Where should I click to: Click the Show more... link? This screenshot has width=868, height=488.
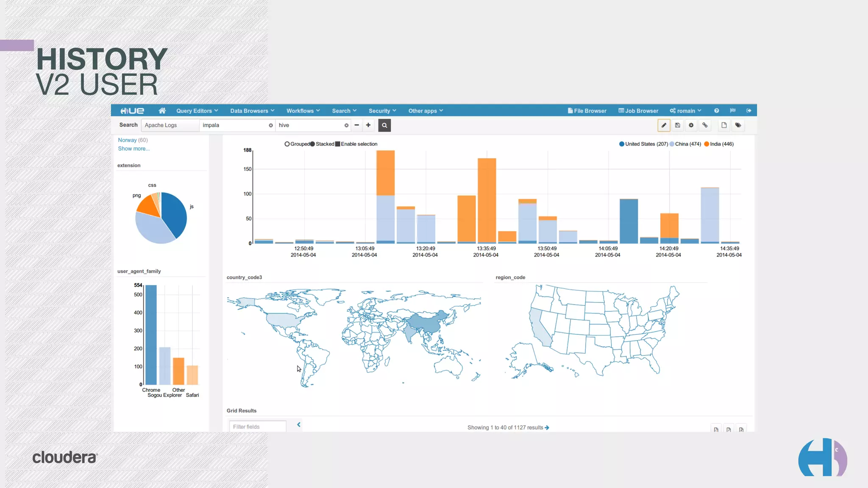[134, 149]
